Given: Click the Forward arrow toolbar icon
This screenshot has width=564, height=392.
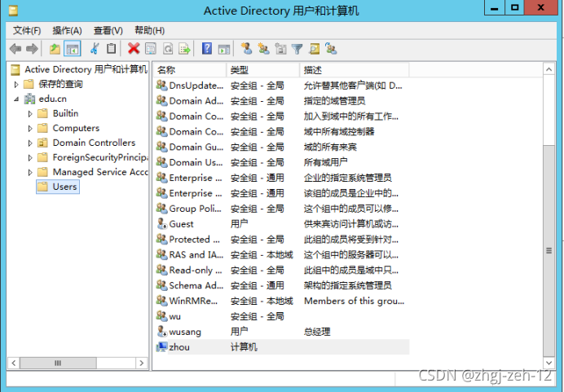Looking at the screenshot, I should click(x=32, y=49).
